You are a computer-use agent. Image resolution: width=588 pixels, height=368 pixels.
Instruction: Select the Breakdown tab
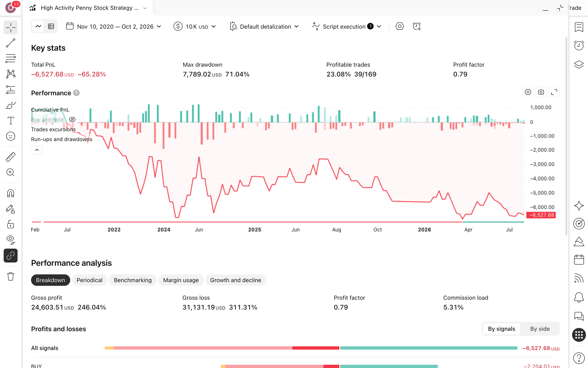(x=51, y=280)
